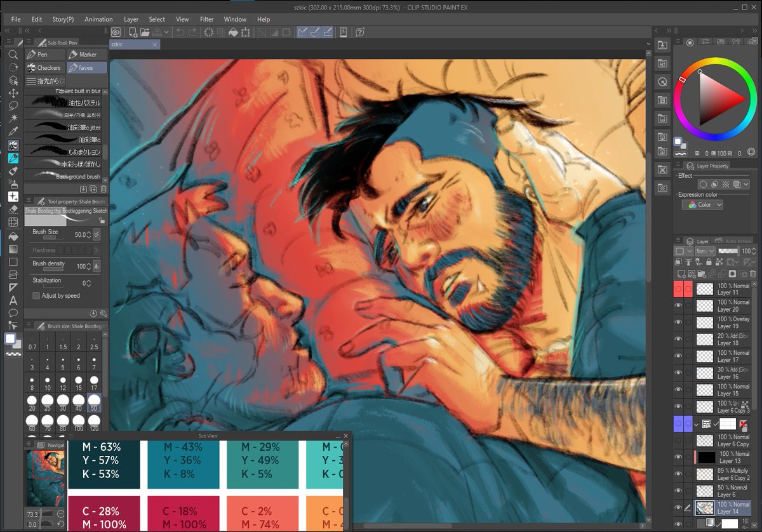Toggle visibility of Layer 18
The width and height of the screenshot is (762, 532).
pyautogui.click(x=678, y=339)
